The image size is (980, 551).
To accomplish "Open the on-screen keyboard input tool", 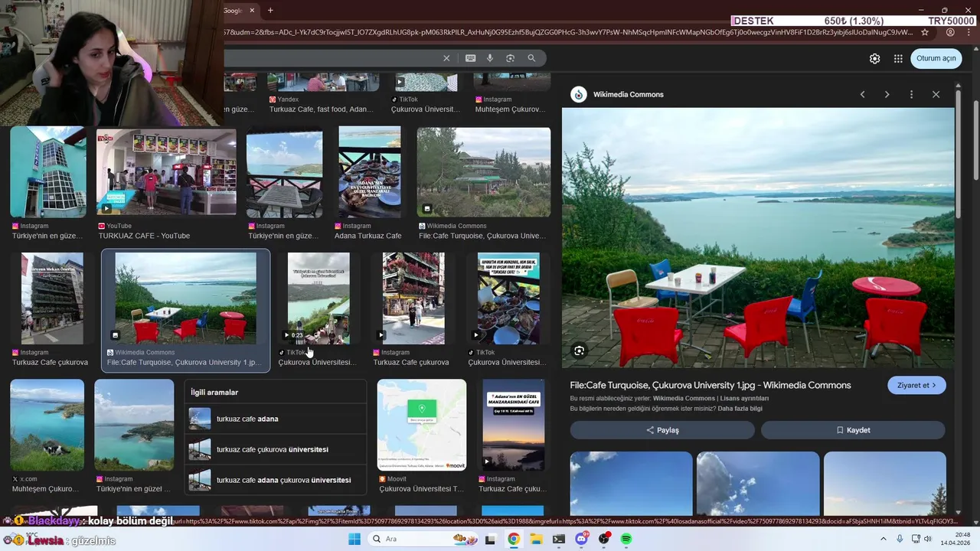I will pos(470,58).
